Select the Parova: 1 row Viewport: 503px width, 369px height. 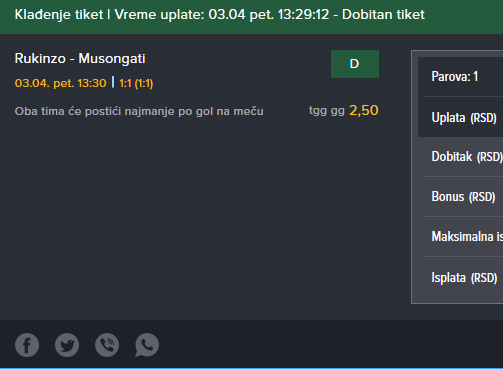click(460, 77)
